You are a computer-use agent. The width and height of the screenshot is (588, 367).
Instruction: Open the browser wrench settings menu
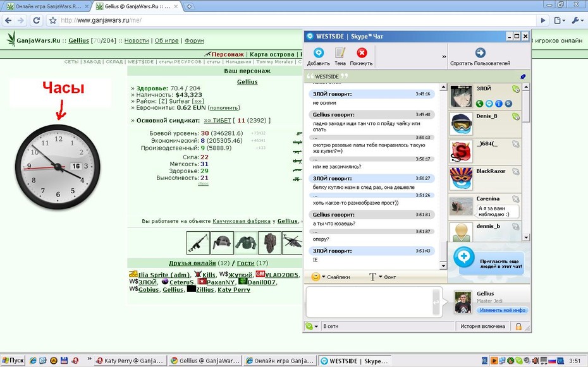point(577,20)
